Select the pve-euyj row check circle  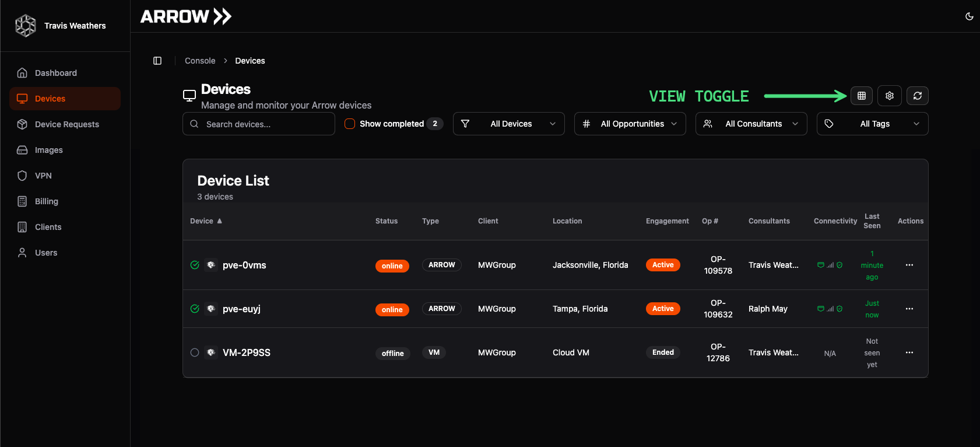tap(195, 309)
